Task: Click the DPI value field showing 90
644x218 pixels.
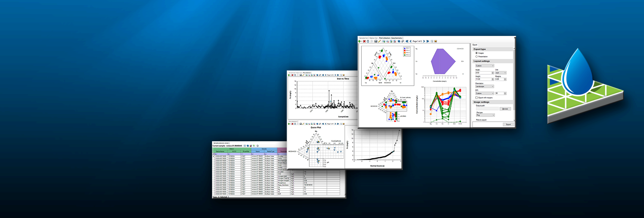Action: coord(499,93)
